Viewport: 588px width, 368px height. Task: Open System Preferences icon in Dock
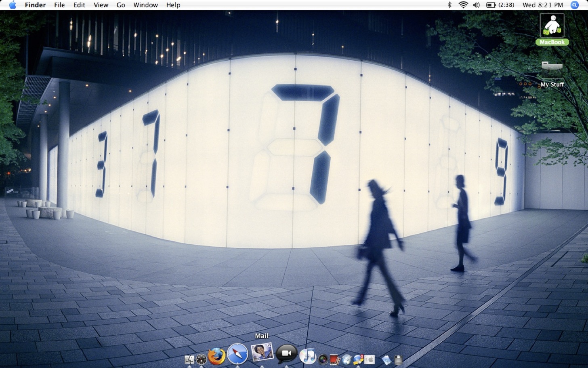point(370,360)
